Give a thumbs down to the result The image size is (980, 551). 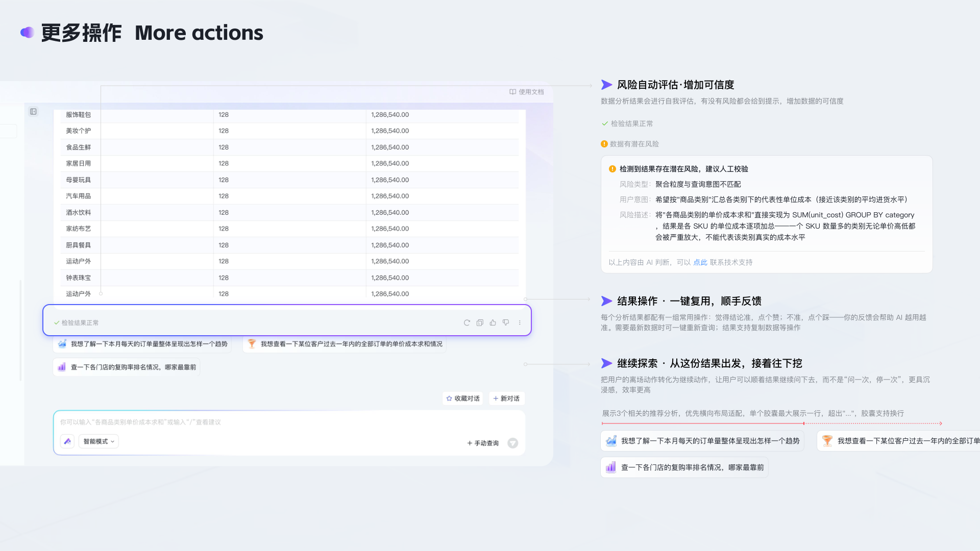click(x=506, y=322)
